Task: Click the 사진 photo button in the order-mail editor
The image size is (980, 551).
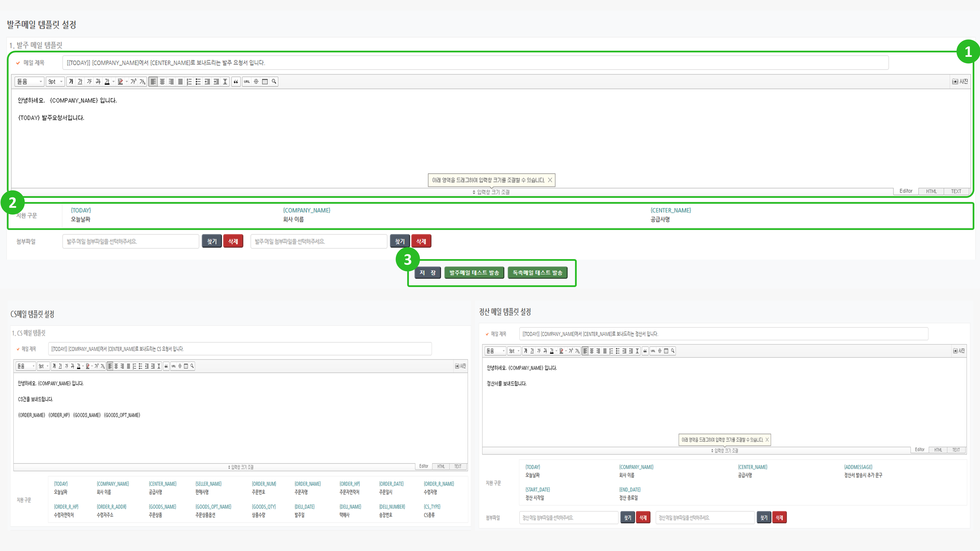Action: pos(960,81)
